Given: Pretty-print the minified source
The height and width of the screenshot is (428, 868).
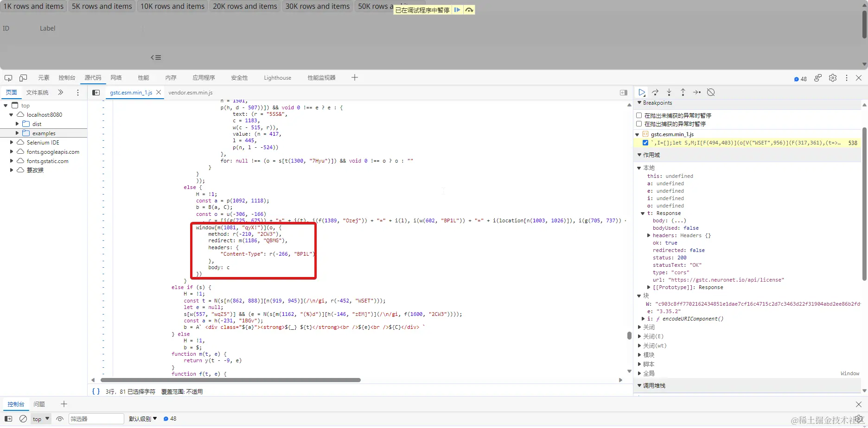Looking at the screenshot, I should (x=96, y=391).
